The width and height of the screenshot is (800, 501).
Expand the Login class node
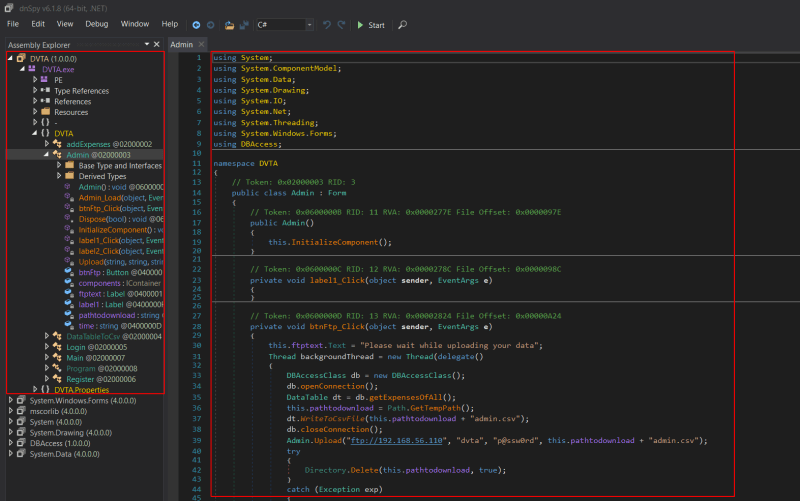46,346
